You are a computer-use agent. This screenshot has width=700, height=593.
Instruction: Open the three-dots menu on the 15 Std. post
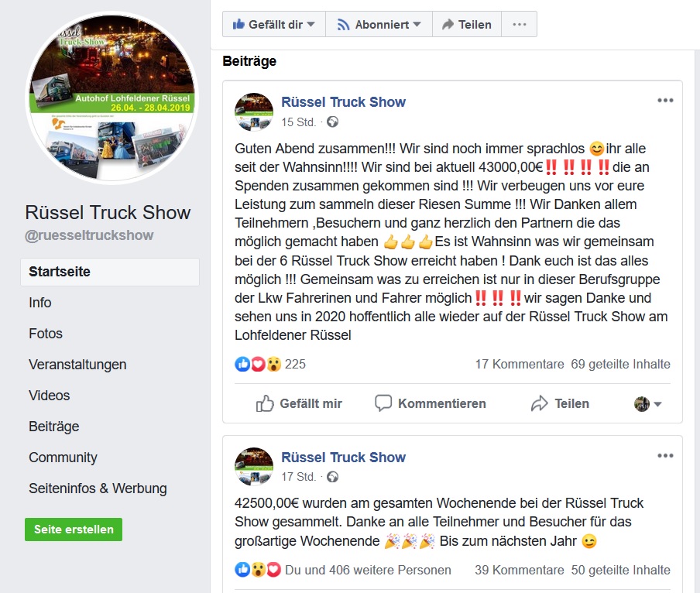[x=665, y=101]
